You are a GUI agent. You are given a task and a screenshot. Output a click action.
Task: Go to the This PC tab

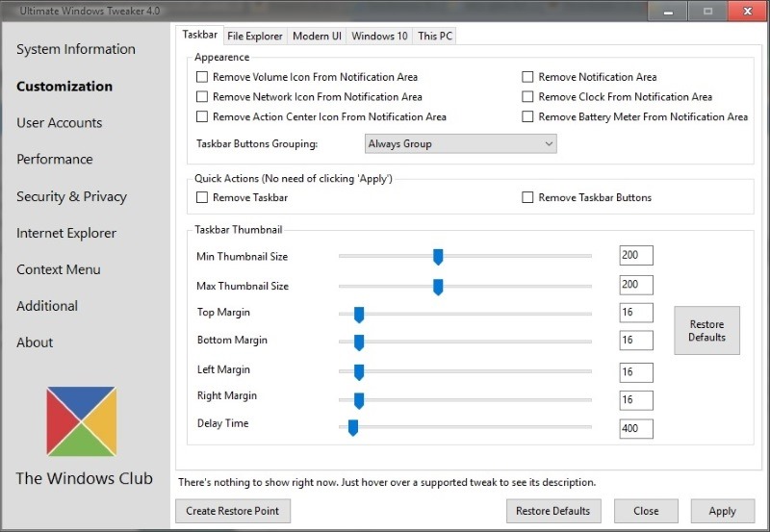point(435,36)
